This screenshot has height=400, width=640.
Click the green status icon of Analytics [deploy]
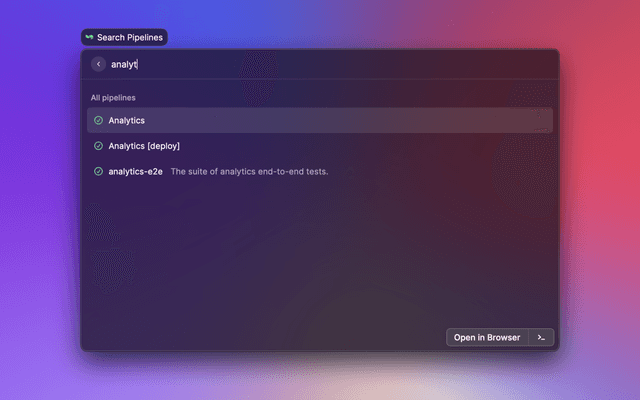98,146
